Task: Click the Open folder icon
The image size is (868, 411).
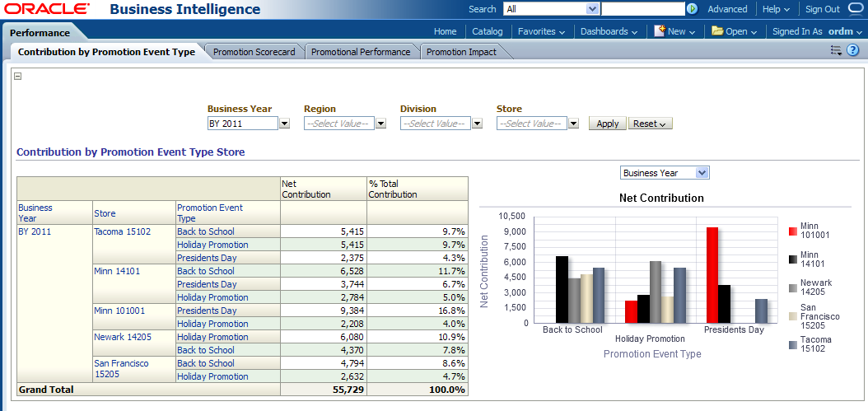Action: (717, 31)
